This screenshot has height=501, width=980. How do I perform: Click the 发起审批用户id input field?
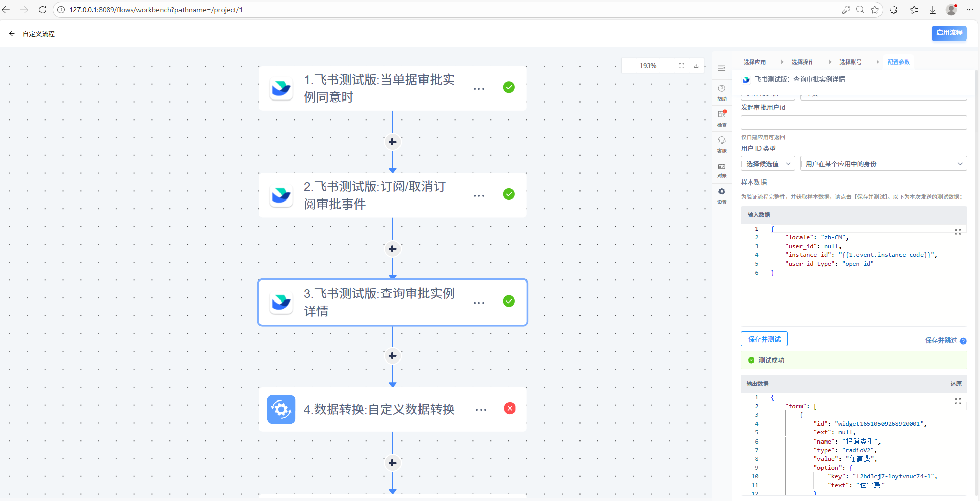(x=853, y=123)
